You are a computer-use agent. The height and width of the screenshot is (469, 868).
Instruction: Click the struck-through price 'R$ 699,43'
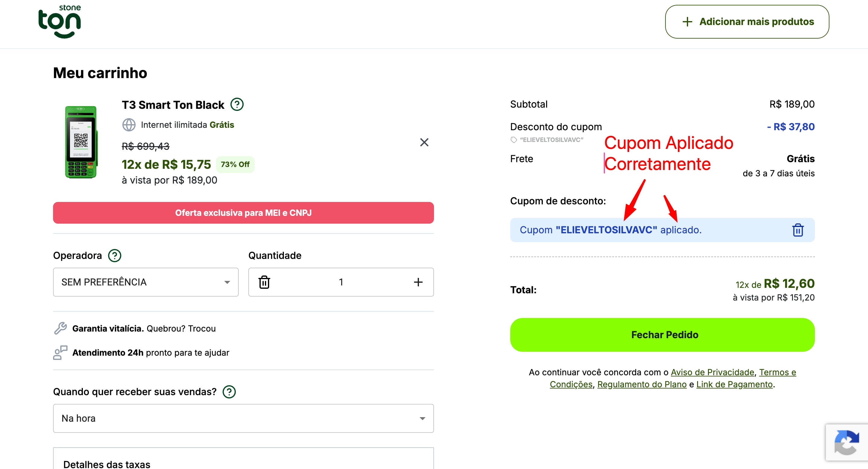coord(146,146)
